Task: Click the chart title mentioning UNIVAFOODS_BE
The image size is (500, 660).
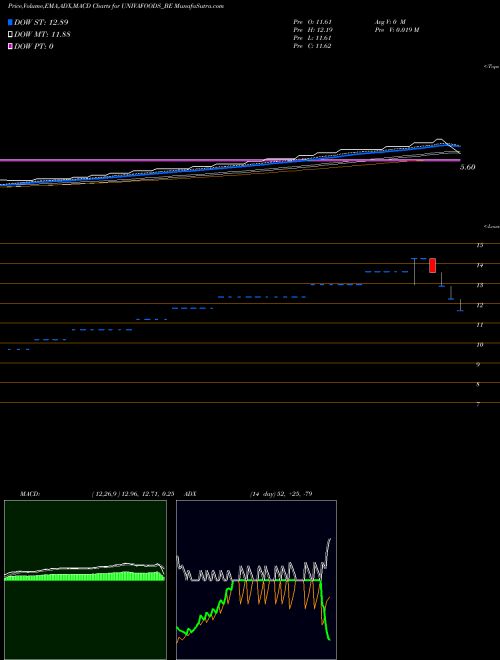Action: pyautogui.click(x=116, y=6)
